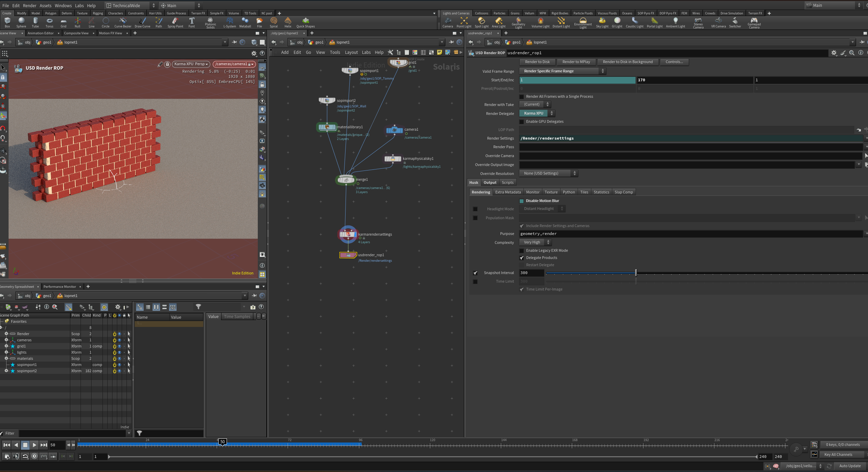Screen dimensions: 868x472
Task: Open the Complexity dropdown
Action: click(535, 242)
